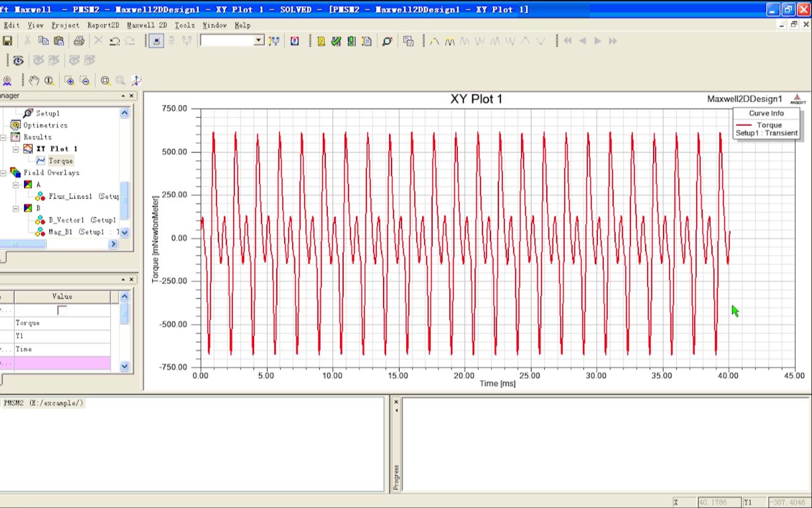The width and height of the screenshot is (812, 508).
Task: Open the document report icon
Action: click(x=366, y=41)
